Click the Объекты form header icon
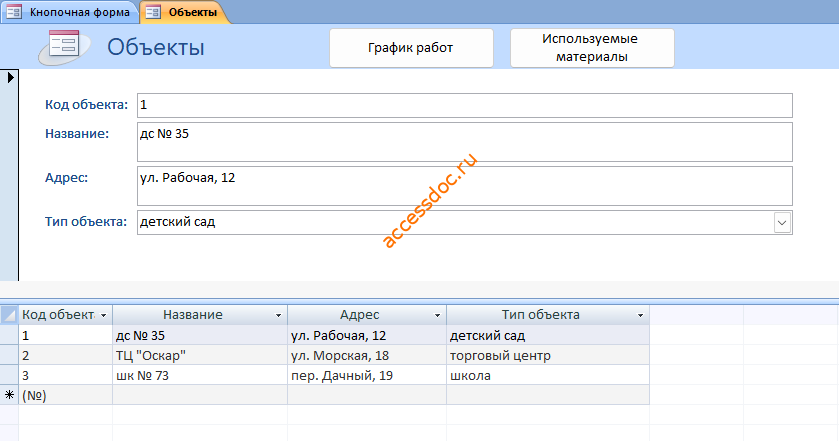The image size is (839, 441). coord(65,47)
